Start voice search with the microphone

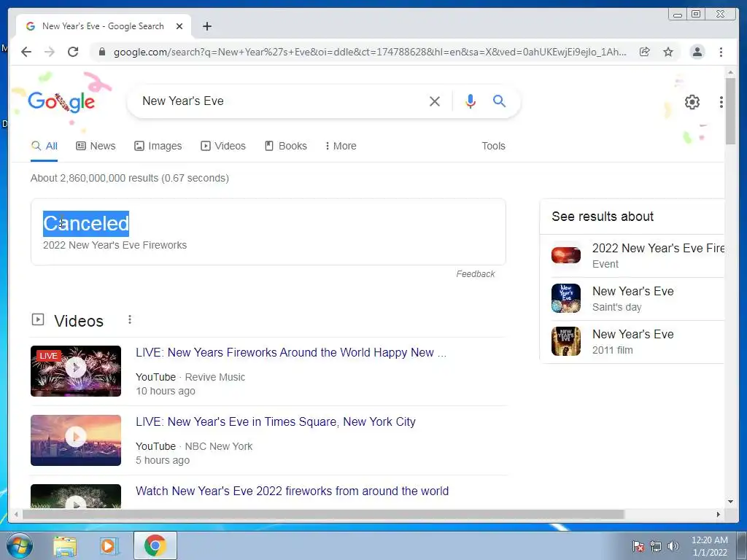tap(471, 101)
